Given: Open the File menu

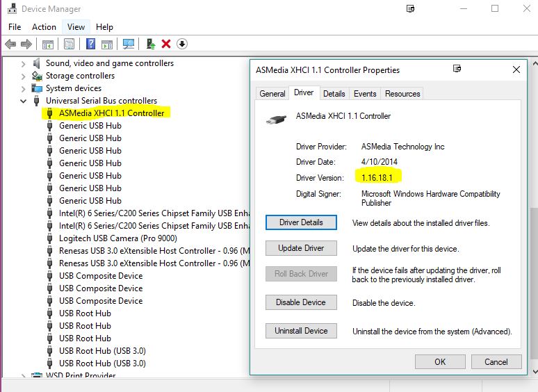Looking at the screenshot, I should coord(15,26).
